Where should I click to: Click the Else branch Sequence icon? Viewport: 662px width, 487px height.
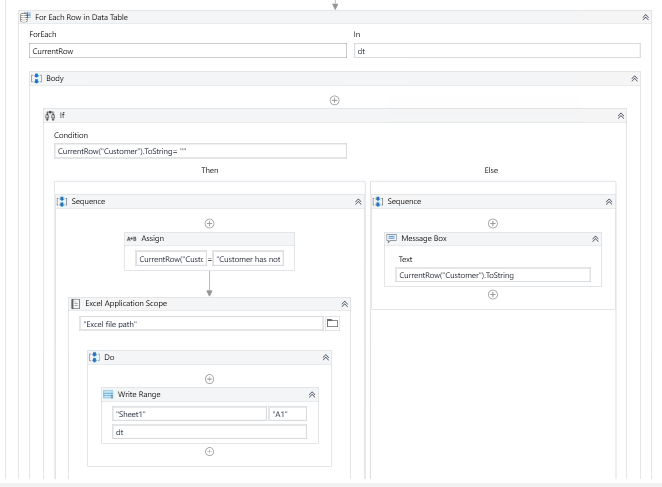pyautogui.click(x=378, y=201)
